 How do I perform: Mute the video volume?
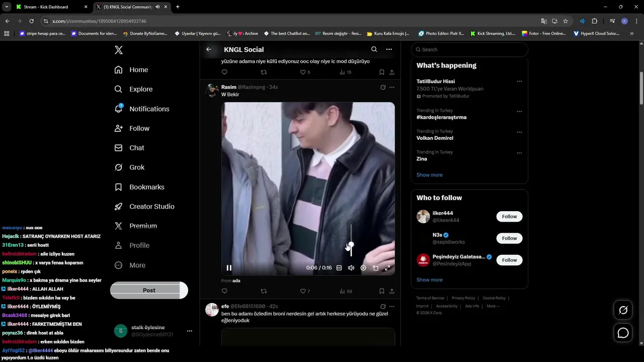351,268
